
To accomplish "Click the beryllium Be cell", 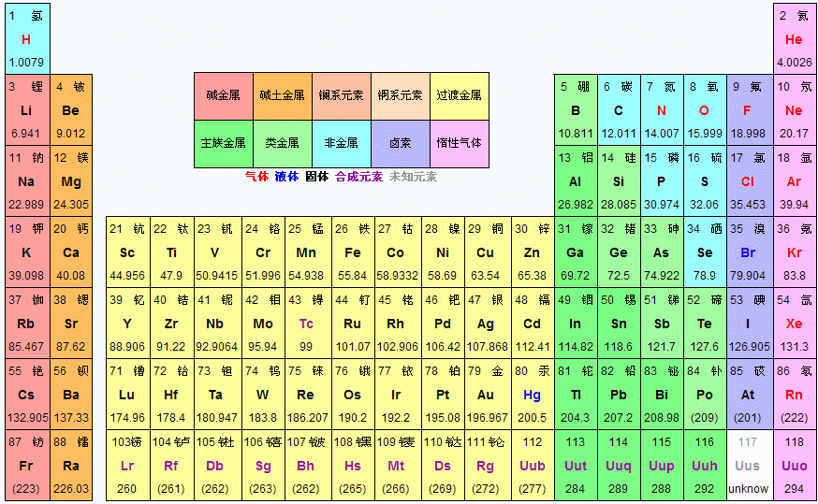I will pyautogui.click(x=71, y=110).
